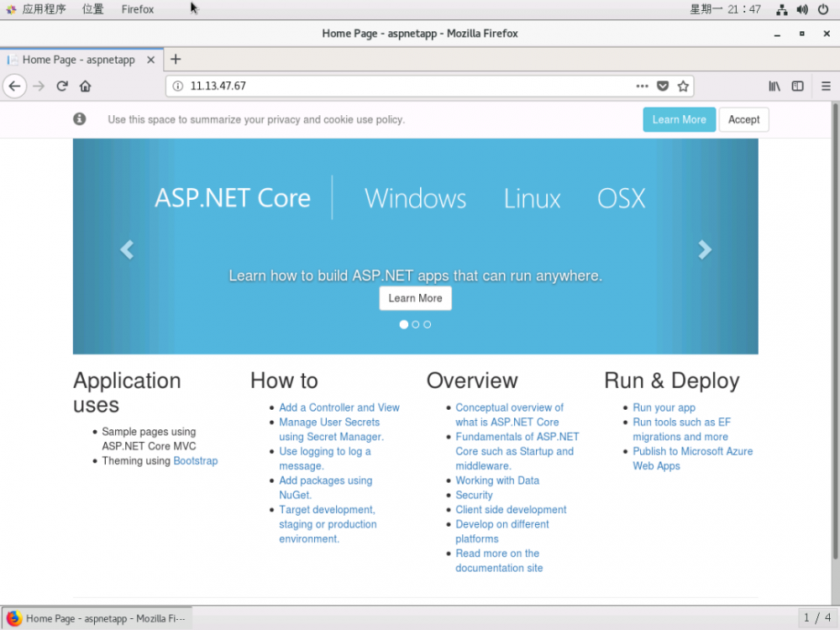Image resolution: width=840 pixels, height=630 pixels.
Task: Click Learn More button in carousel
Action: pyautogui.click(x=415, y=298)
